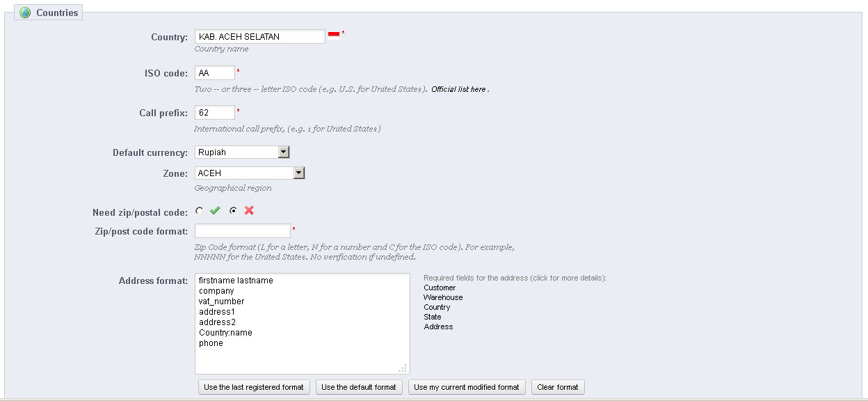Open the Zone dropdown showing ACEH
This screenshot has height=401, width=868.
(250, 173)
